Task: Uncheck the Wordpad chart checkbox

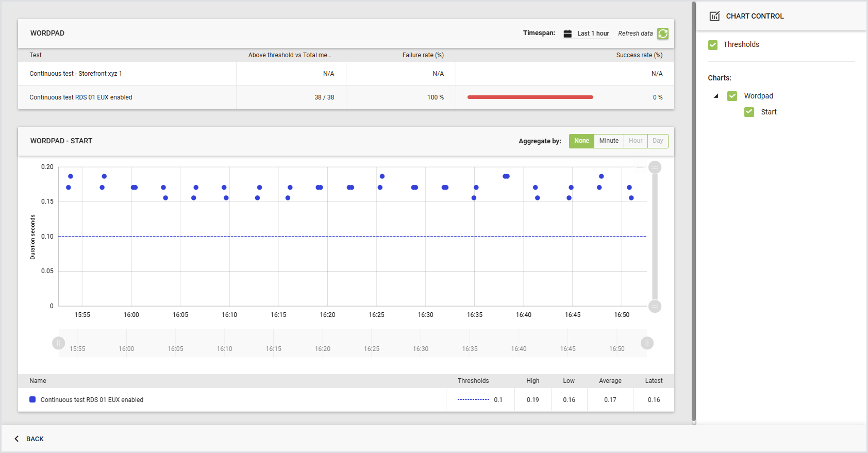Action: (x=732, y=96)
